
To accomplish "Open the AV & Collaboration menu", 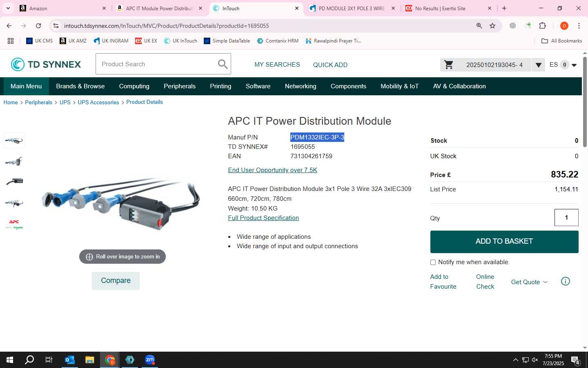I will click(459, 86).
